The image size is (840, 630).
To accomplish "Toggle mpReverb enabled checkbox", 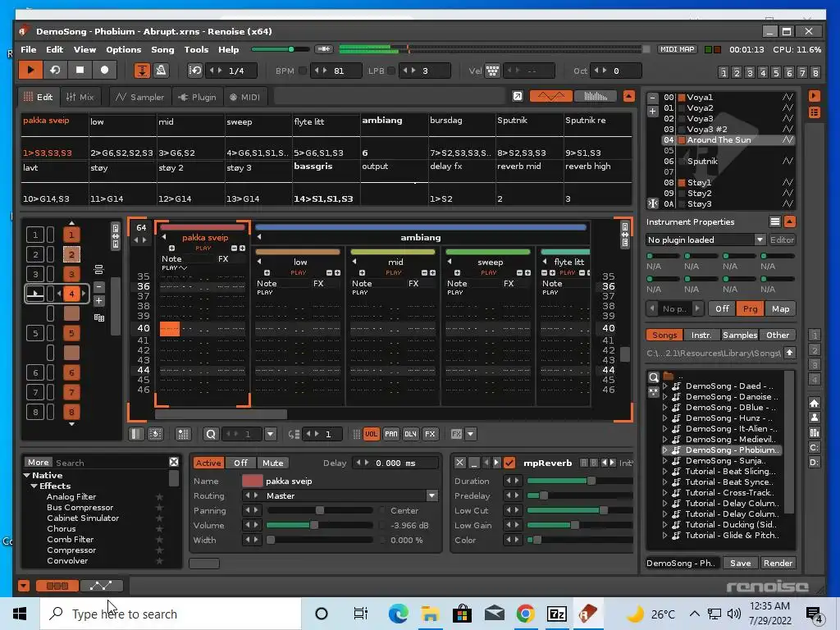I will [x=509, y=463].
